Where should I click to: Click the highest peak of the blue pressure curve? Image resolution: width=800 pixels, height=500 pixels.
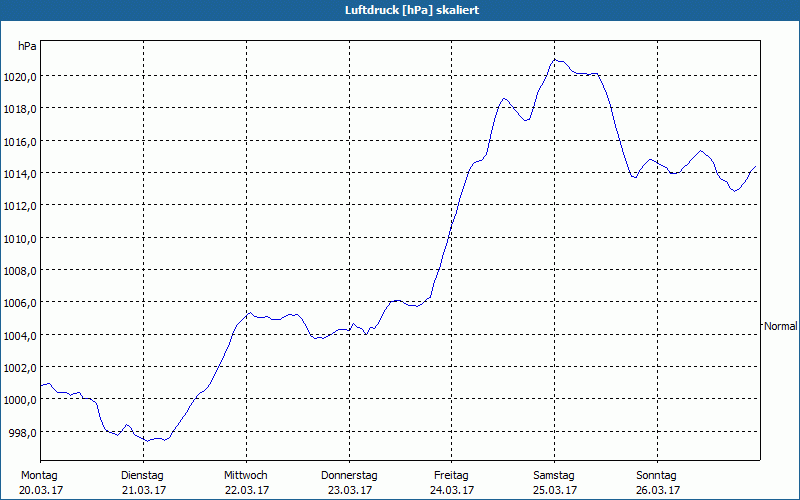point(556,60)
